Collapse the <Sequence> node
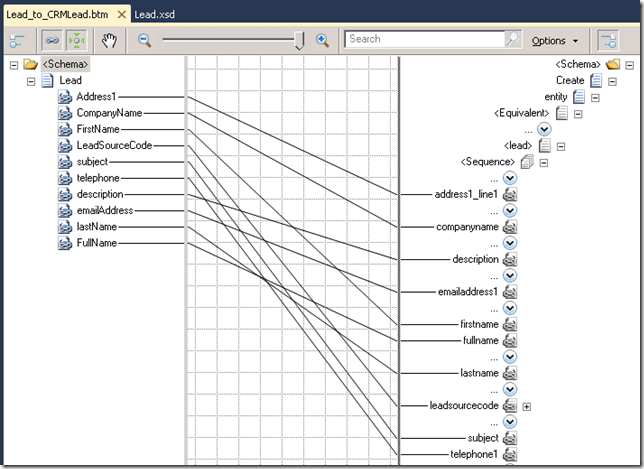 [x=544, y=163]
